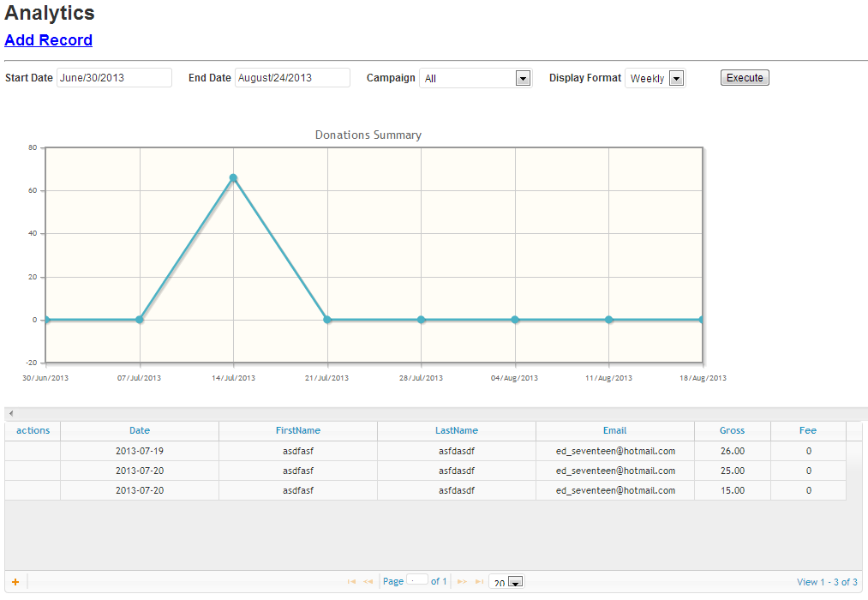Screen dimensions: 868x600
Task: Go to first page pager icon
Action: [351, 582]
